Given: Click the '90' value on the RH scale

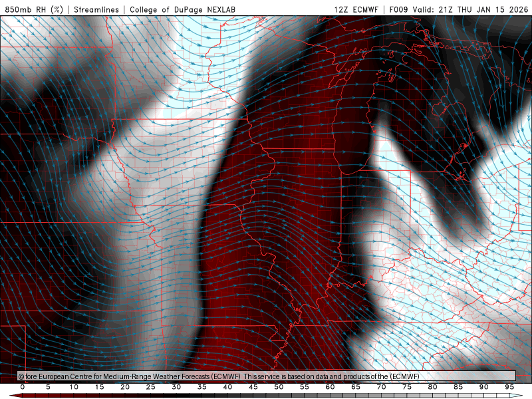Looking at the screenshot, I should 483,387.
